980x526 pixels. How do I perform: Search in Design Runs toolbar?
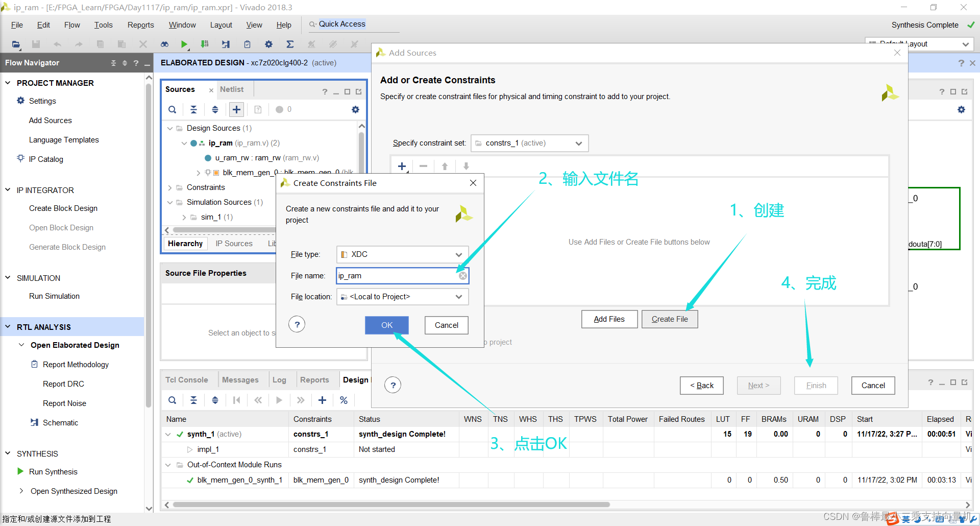coord(173,400)
